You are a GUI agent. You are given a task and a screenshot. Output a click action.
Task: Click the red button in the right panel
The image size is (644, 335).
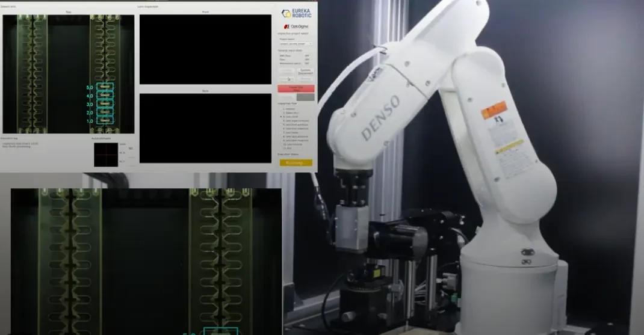[296, 88]
